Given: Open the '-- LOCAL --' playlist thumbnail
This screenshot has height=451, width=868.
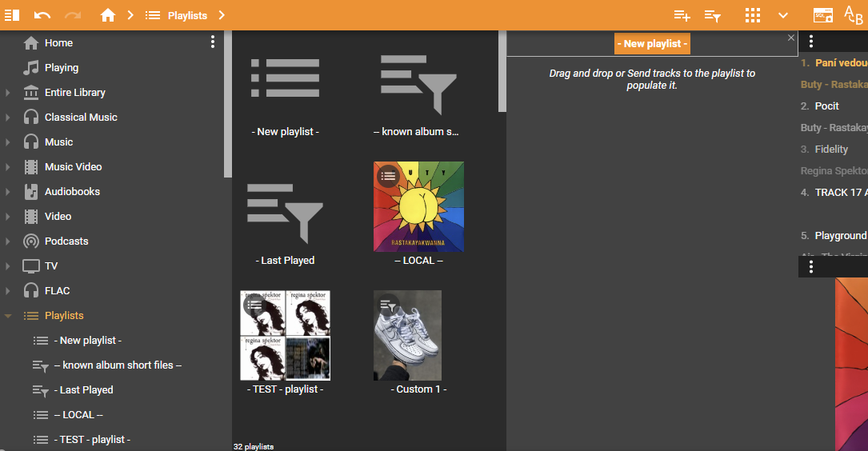Looking at the screenshot, I should tap(418, 207).
